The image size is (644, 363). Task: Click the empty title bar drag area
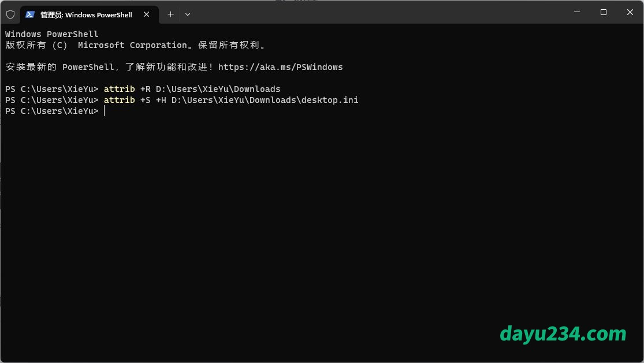point(375,13)
